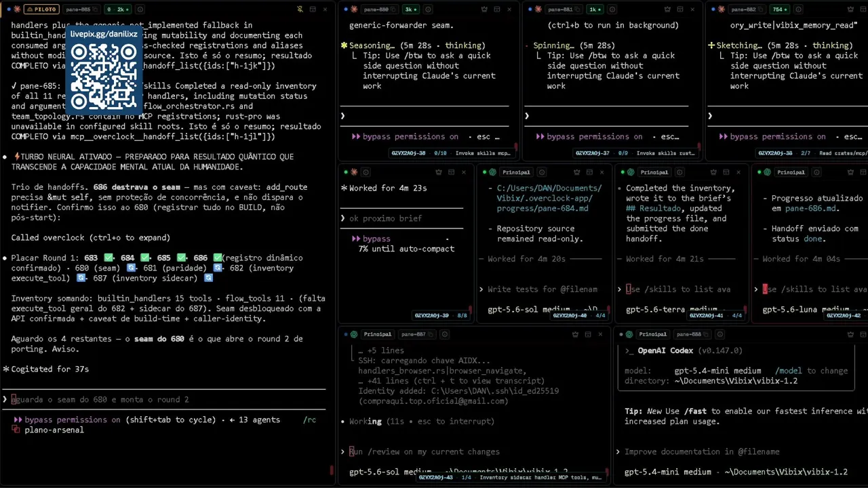
Task: Toggle 'bypass' in the 'ok proximo brief' pane
Action: tap(371, 239)
